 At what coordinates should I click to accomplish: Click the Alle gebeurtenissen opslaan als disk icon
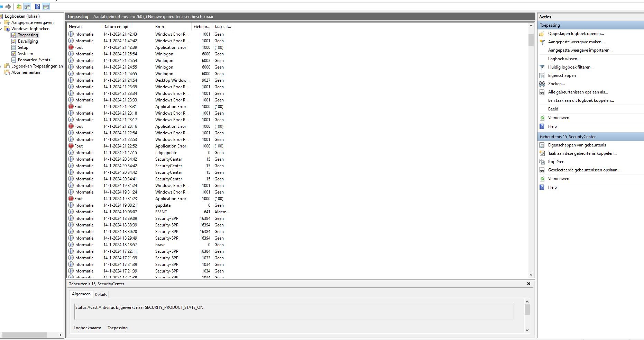542,92
